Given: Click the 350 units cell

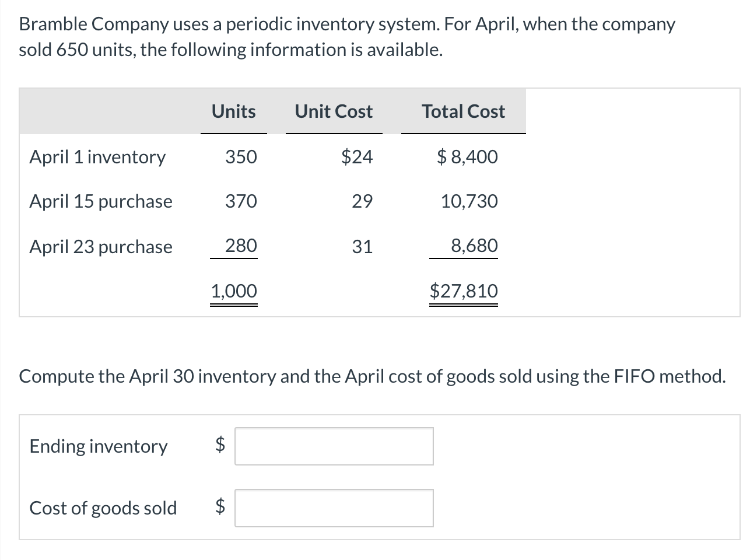Looking at the screenshot, I should point(241,157).
